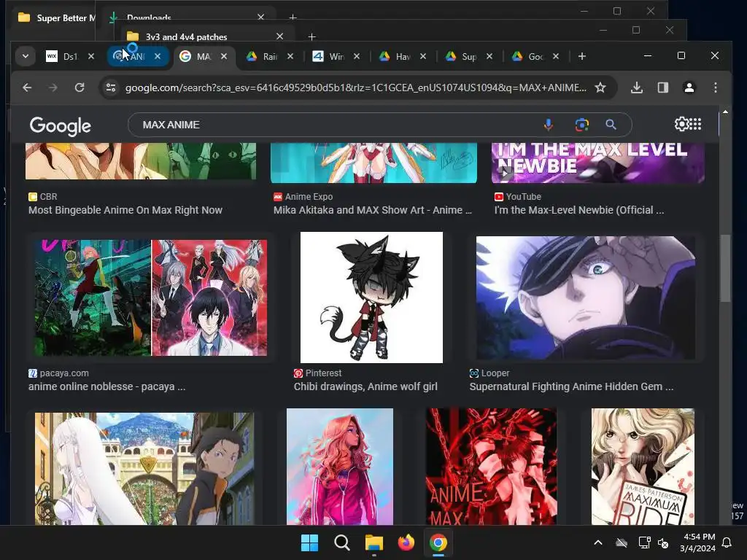Click the red ANIME MAX thumbnail
This screenshot has height=560, width=747.
(x=491, y=467)
